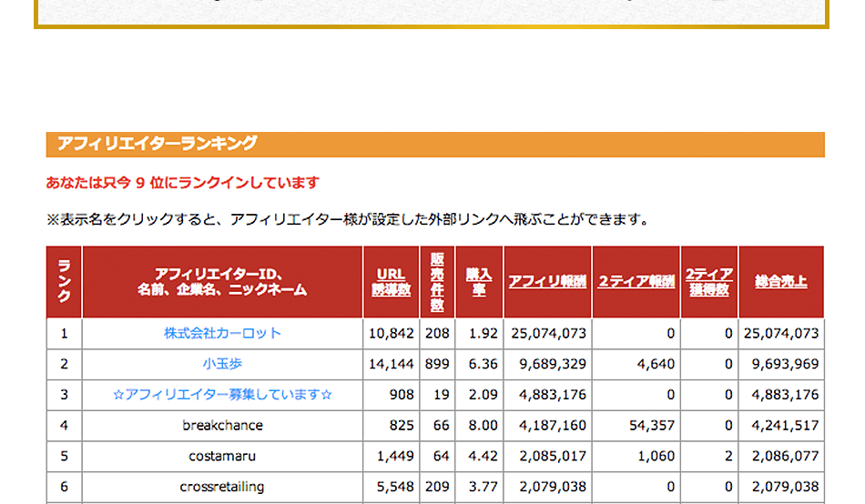Sort ranking by アフィリ報酬 header

pyautogui.click(x=547, y=282)
